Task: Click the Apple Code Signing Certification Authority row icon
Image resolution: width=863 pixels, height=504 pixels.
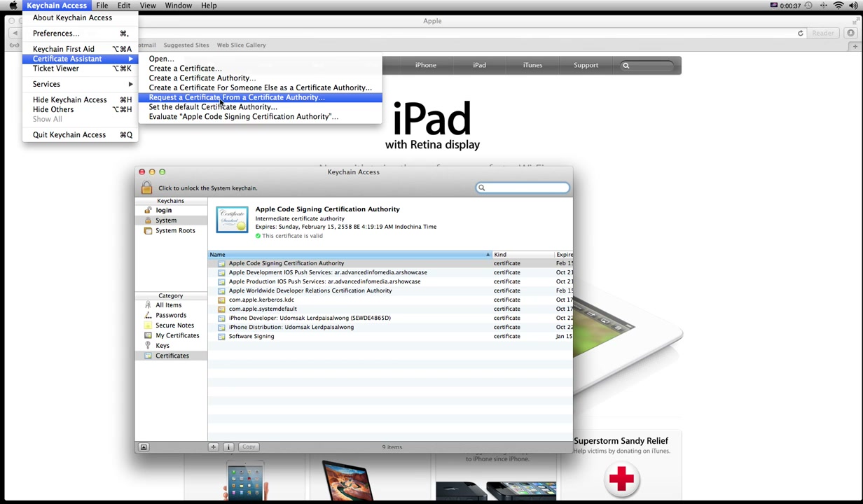Action: (221, 263)
